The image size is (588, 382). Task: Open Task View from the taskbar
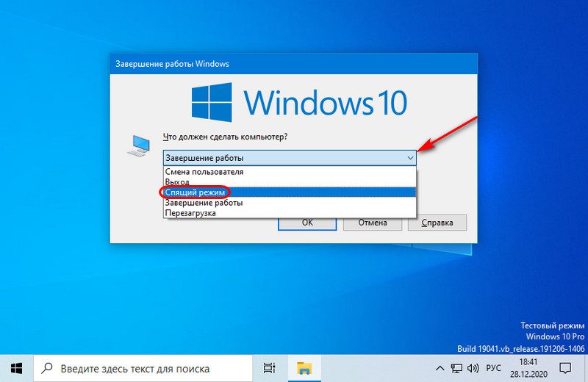pyautogui.click(x=269, y=369)
